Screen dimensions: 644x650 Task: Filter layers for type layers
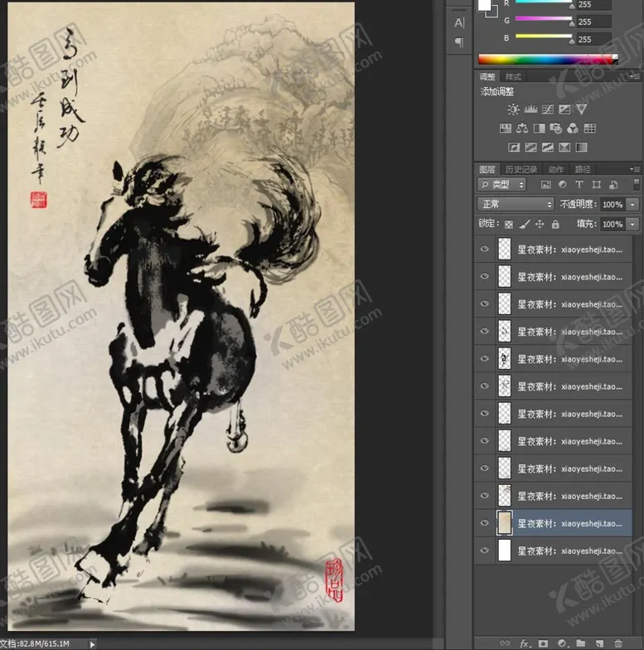(579, 184)
